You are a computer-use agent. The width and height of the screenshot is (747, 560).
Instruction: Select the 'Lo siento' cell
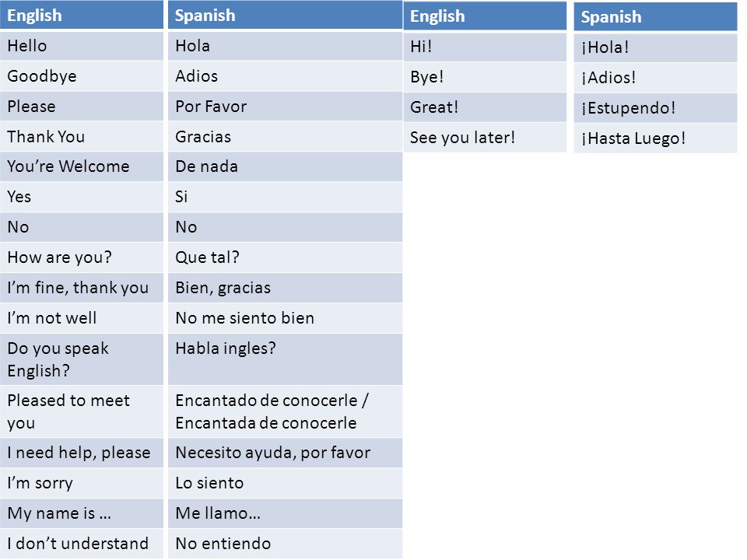click(x=285, y=483)
